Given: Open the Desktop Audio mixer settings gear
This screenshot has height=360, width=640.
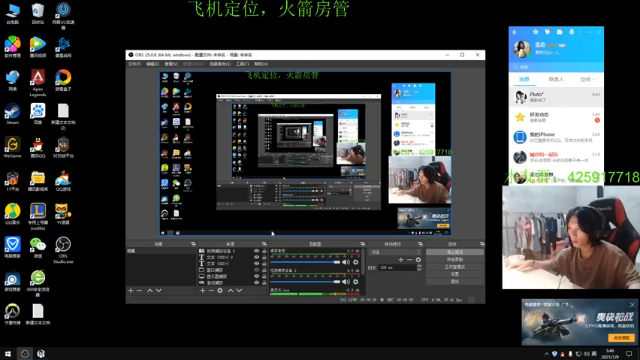Looking at the screenshot, I should click(x=356, y=262).
